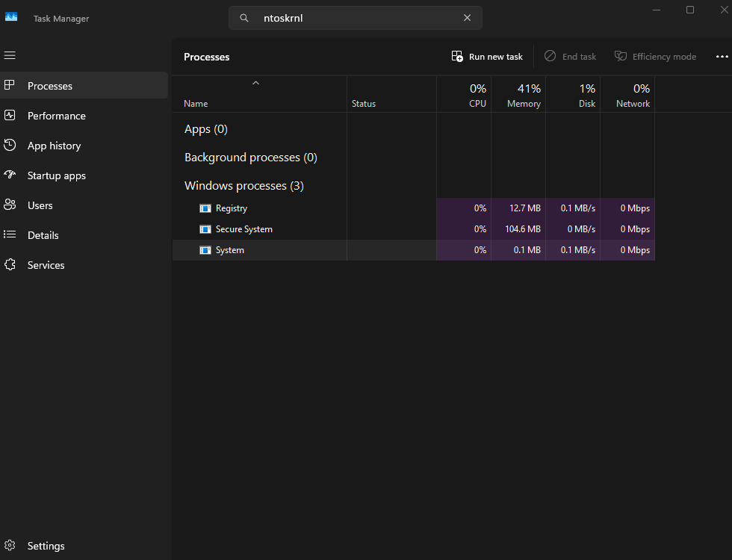
Task: Select the Registry process row
Action: pyautogui.click(x=232, y=208)
